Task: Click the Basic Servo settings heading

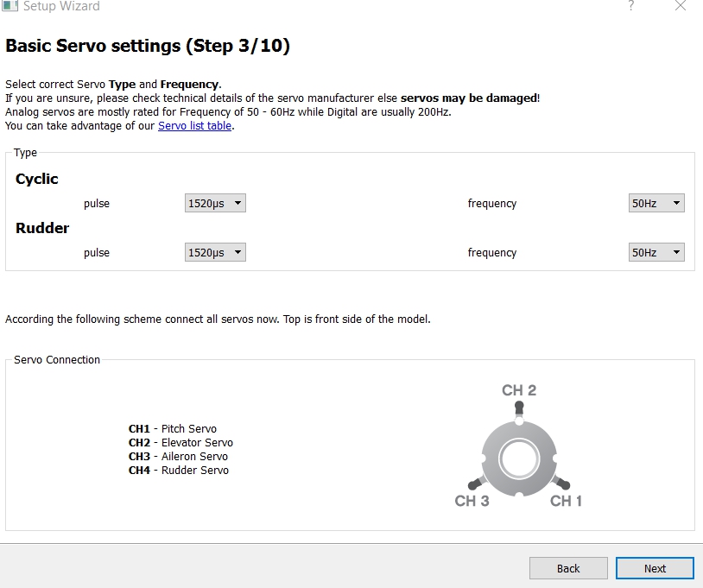Action: click(148, 47)
